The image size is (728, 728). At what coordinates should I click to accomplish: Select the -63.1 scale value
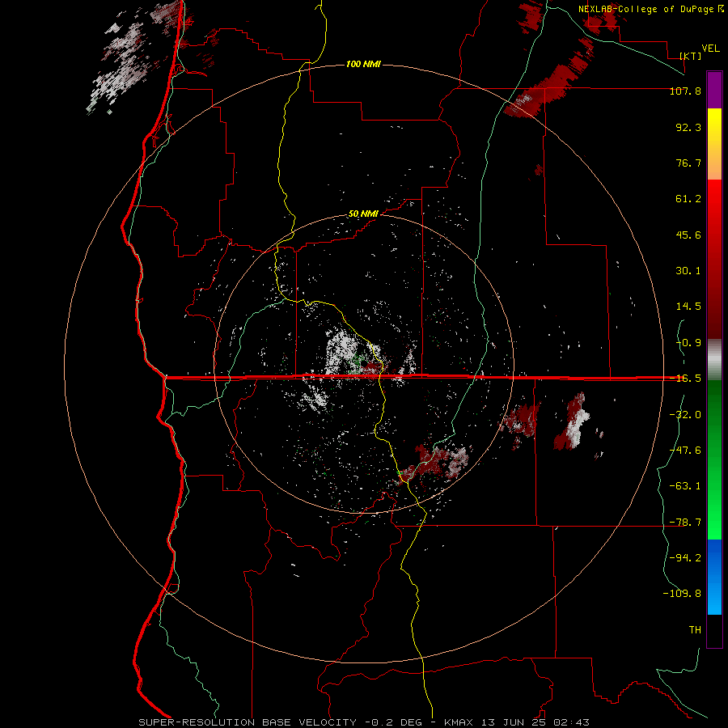point(685,486)
